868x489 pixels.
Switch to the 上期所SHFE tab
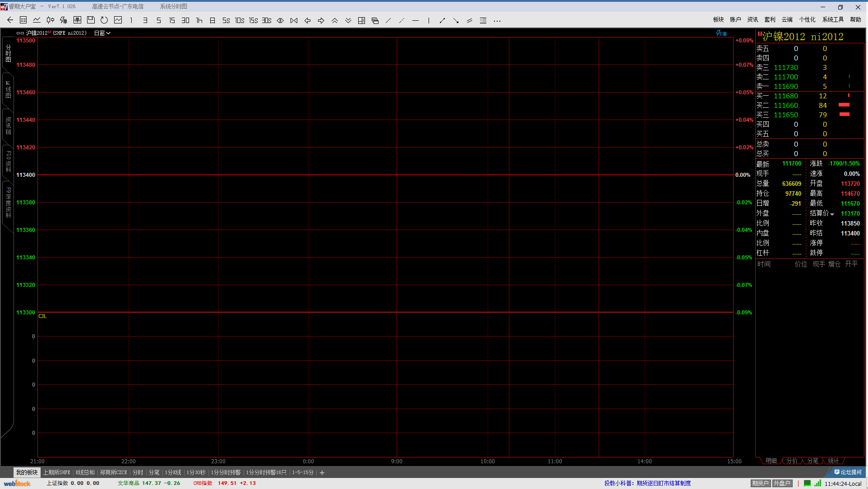(x=57, y=472)
